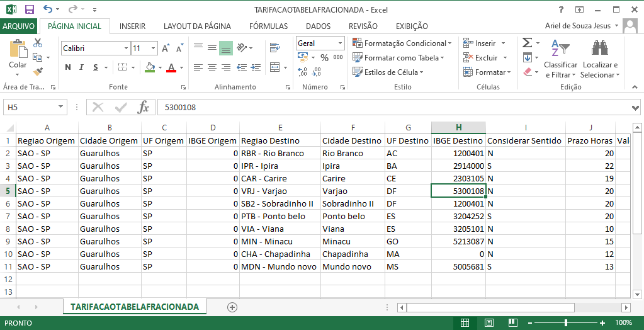This screenshot has height=330, width=644.
Task: Expand the Name Box dropdown arrow
Action: click(60, 107)
